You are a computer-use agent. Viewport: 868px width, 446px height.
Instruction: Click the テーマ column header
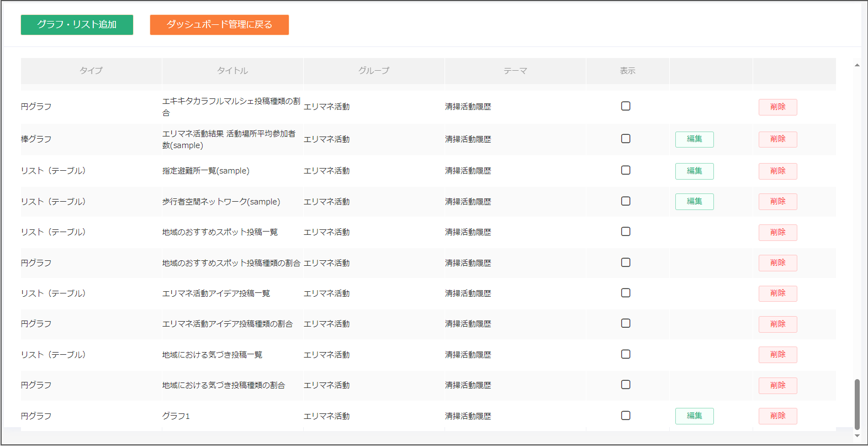pos(515,71)
